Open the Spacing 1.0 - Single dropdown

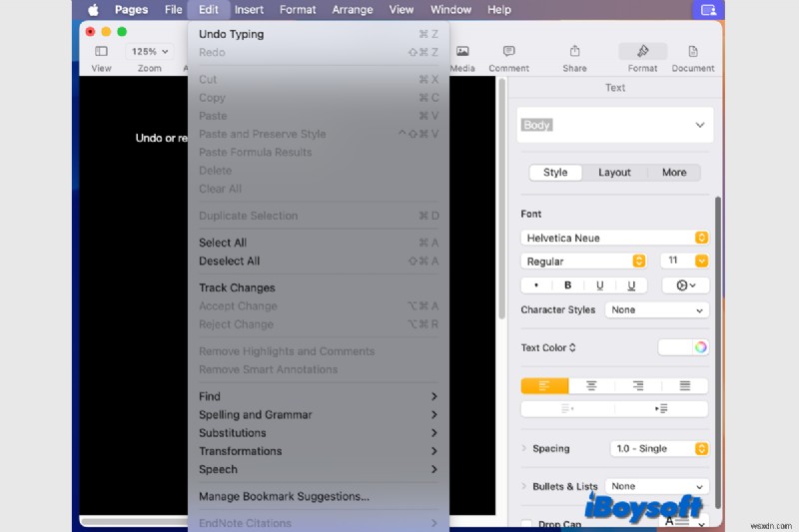659,448
